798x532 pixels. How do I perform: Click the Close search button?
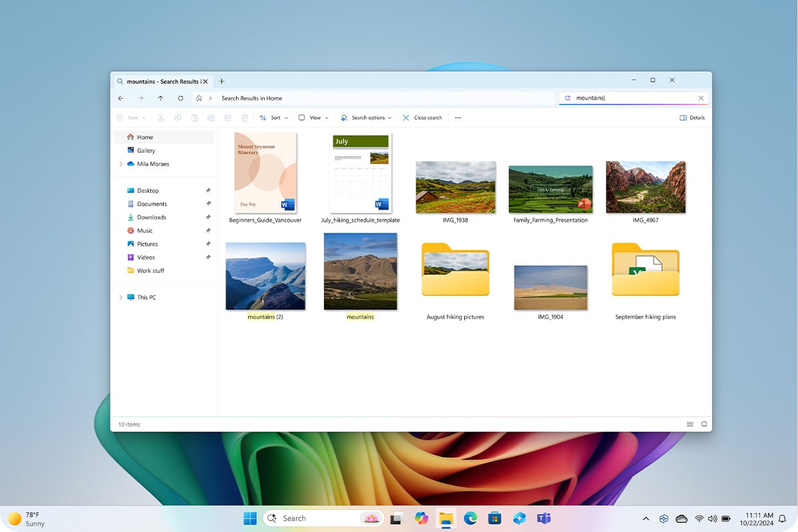422,118
